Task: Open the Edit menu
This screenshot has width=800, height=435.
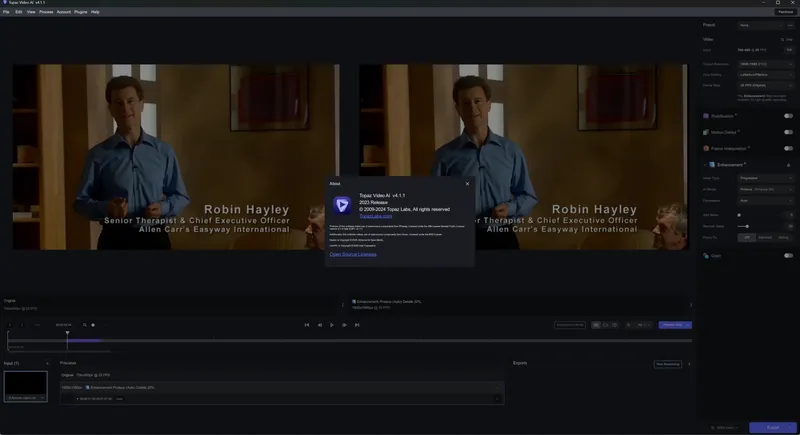Action: (x=18, y=12)
